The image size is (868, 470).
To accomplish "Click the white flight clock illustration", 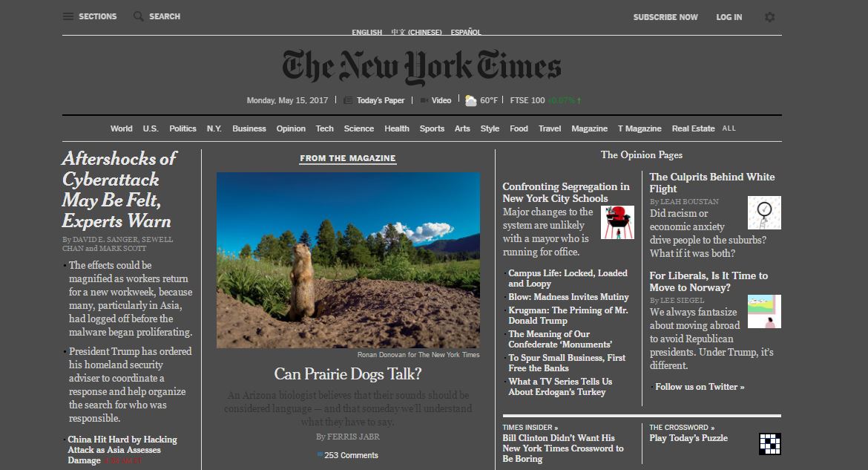I will [764, 212].
